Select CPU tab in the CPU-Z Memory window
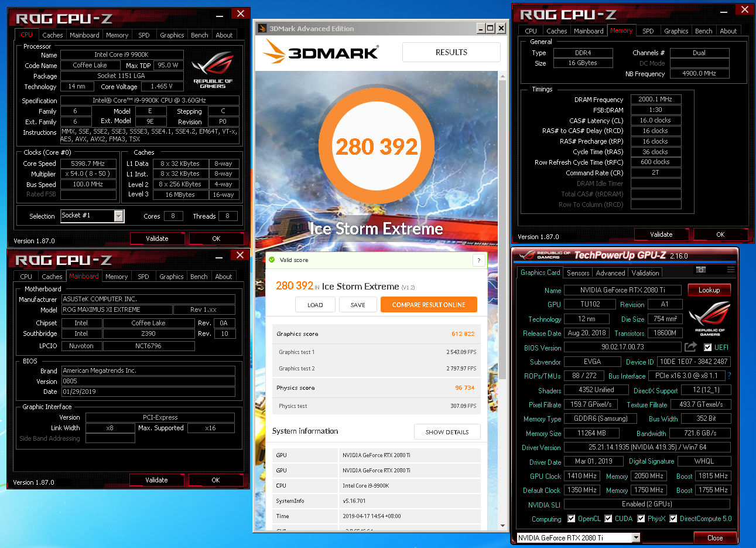 (x=531, y=31)
